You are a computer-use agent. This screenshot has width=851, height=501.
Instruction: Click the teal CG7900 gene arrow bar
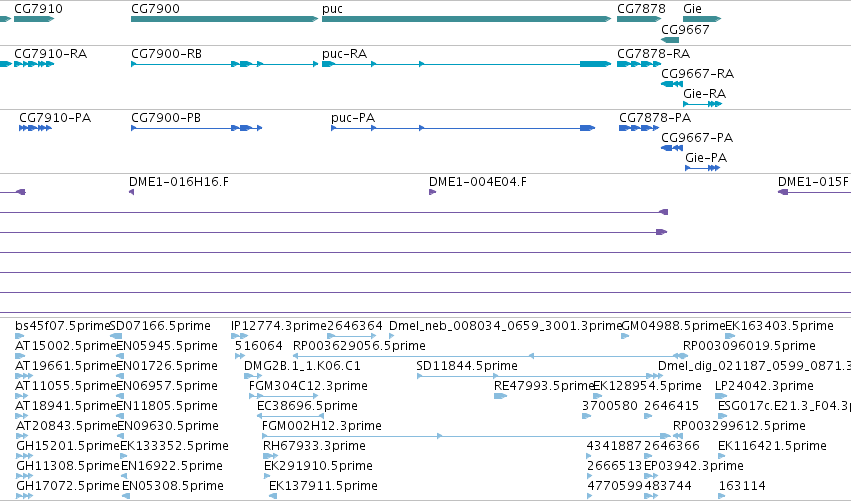(224, 19)
